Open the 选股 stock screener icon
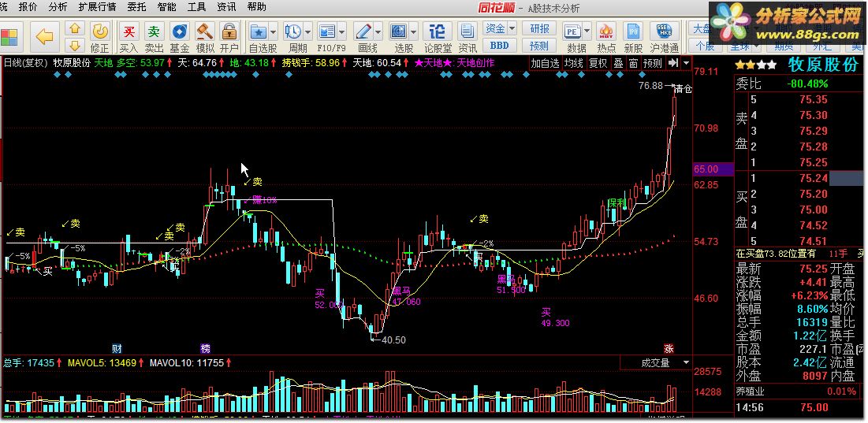Viewport: 868px width, 423px height. pos(399,31)
